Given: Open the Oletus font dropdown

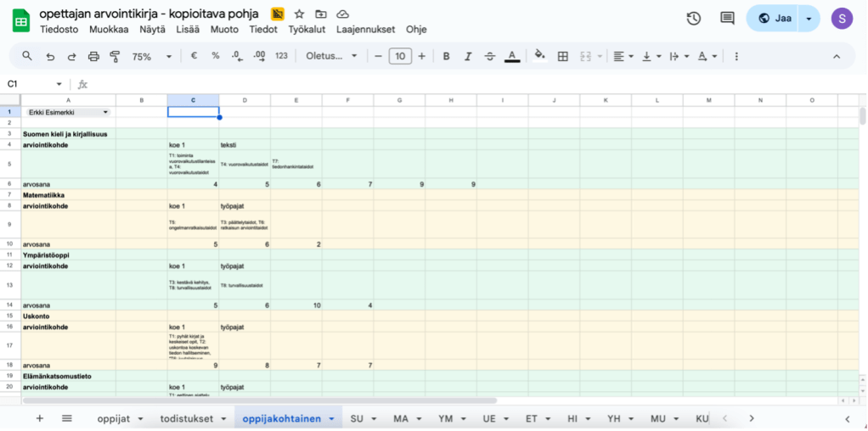Looking at the screenshot, I should 331,57.
